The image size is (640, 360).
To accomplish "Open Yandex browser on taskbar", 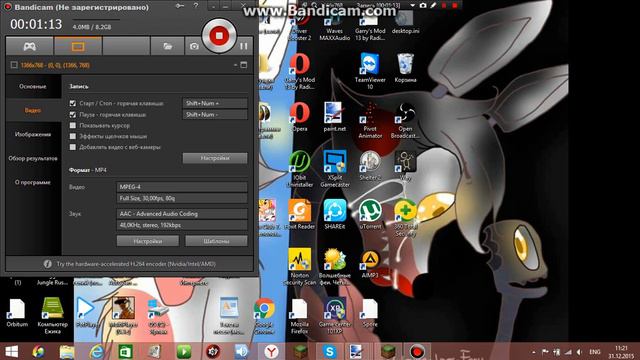I will click(271, 351).
